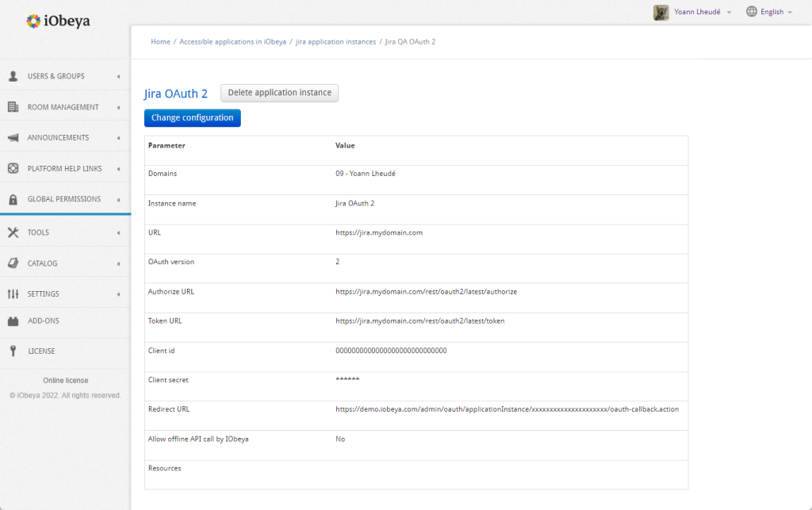Click the user avatar picture
The height and width of the screenshot is (510, 812).
(661, 12)
